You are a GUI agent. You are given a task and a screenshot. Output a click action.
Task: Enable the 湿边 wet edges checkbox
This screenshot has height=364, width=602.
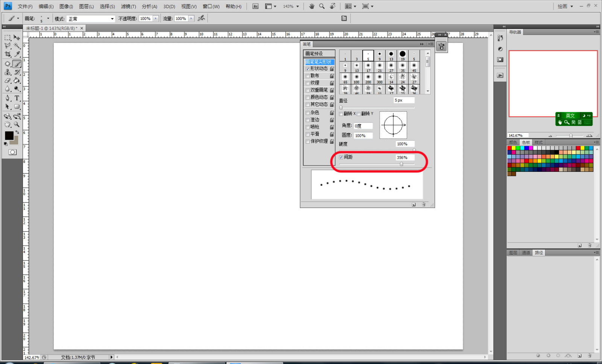tap(308, 120)
